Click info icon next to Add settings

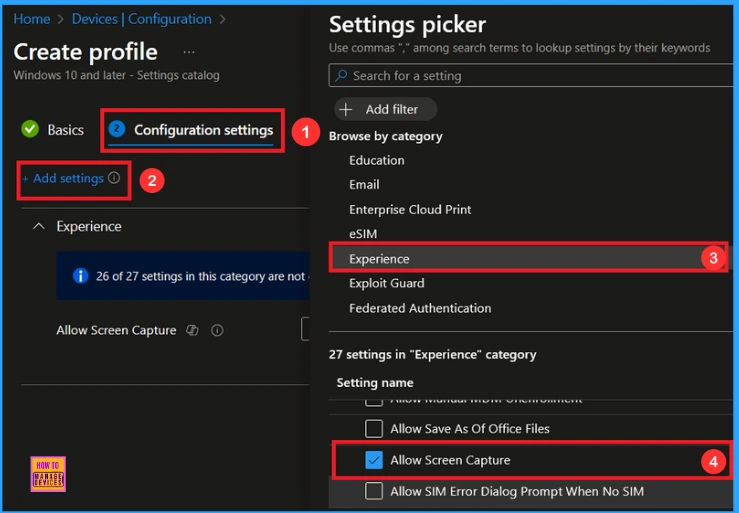[x=114, y=178]
